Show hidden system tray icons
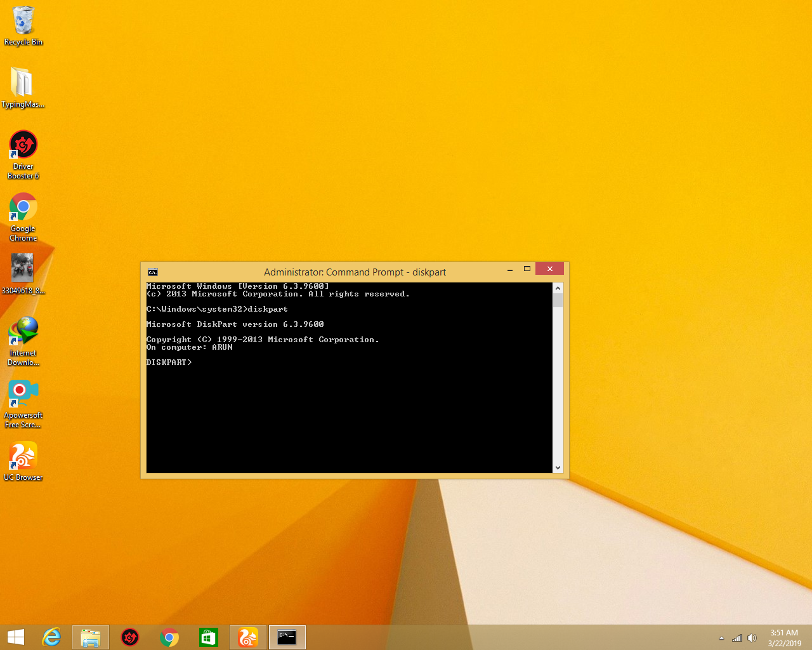The image size is (812, 650). (x=721, y=638)
